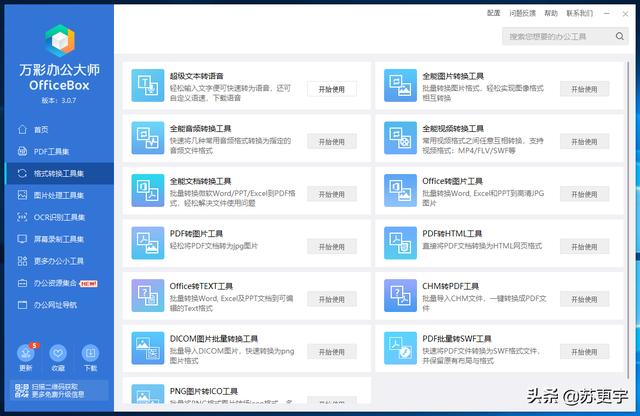Open the 超级文本转语音 tool icon
The width and height of the screenshot is (640, 416).
tap(148, 85)
